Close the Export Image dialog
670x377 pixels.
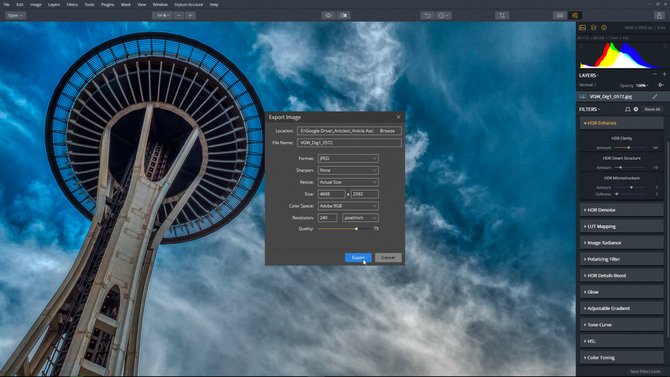(398, 117)
